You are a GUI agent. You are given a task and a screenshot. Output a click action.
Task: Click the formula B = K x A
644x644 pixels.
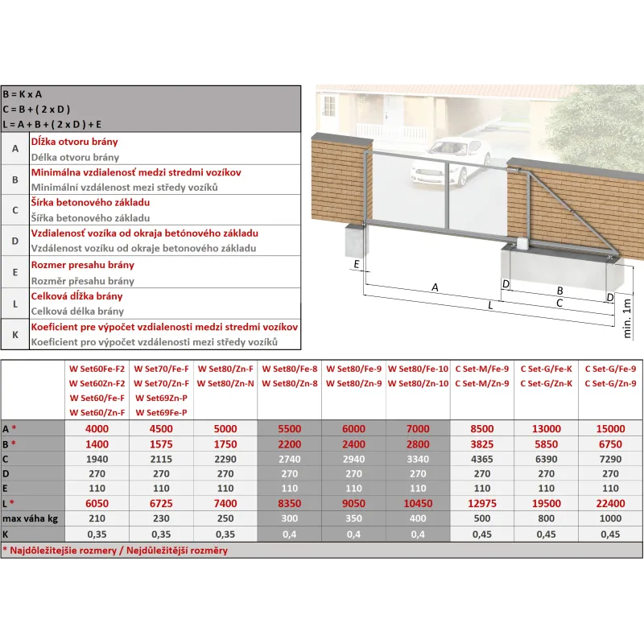click(23, 94)
